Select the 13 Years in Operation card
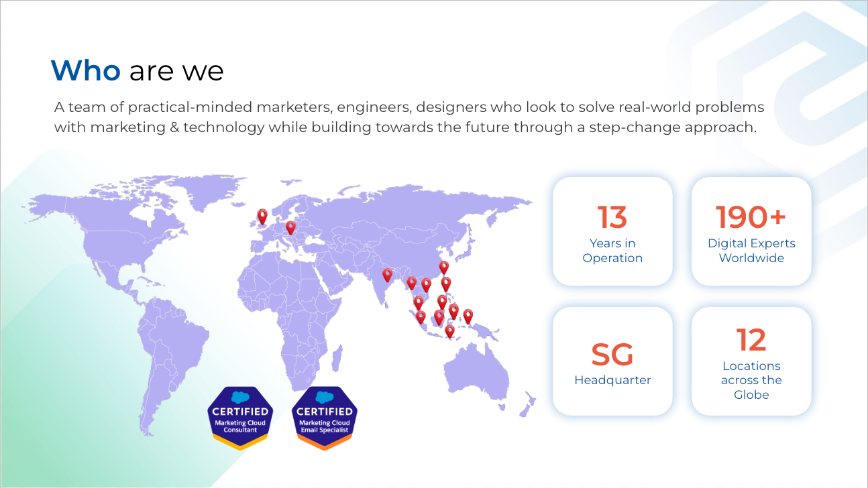 coord(612,231)
